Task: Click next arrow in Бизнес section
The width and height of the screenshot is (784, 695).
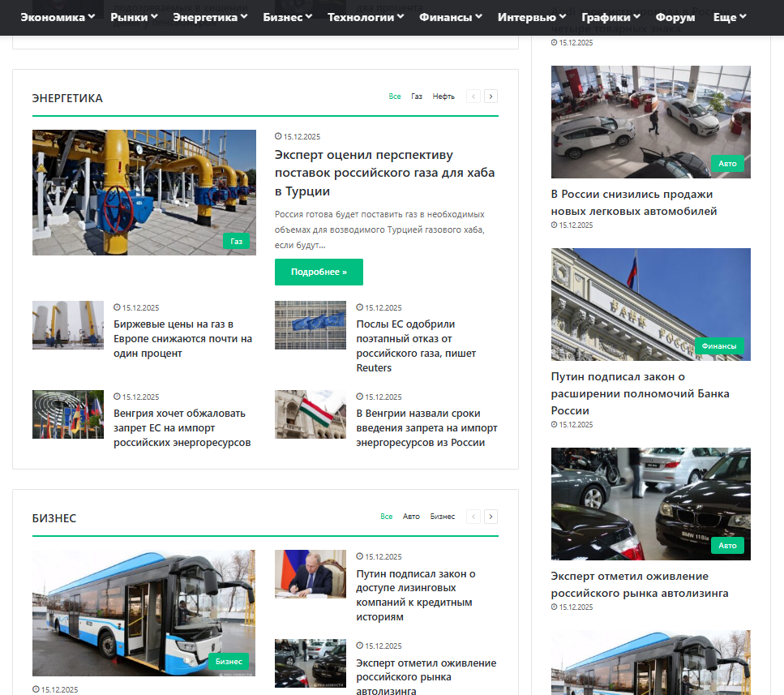Action: pos(491,516)
